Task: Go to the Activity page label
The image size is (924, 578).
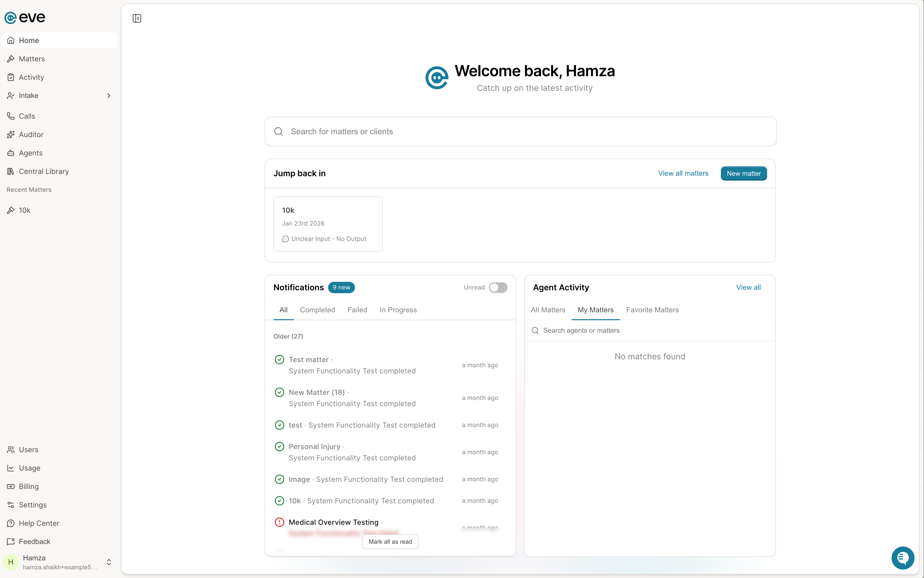Action: 32,77
